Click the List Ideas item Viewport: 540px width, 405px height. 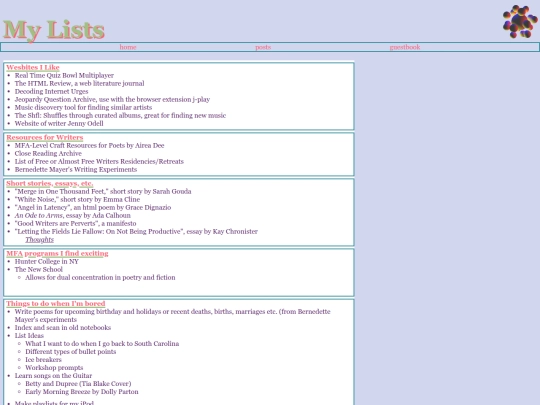(29, 335)
